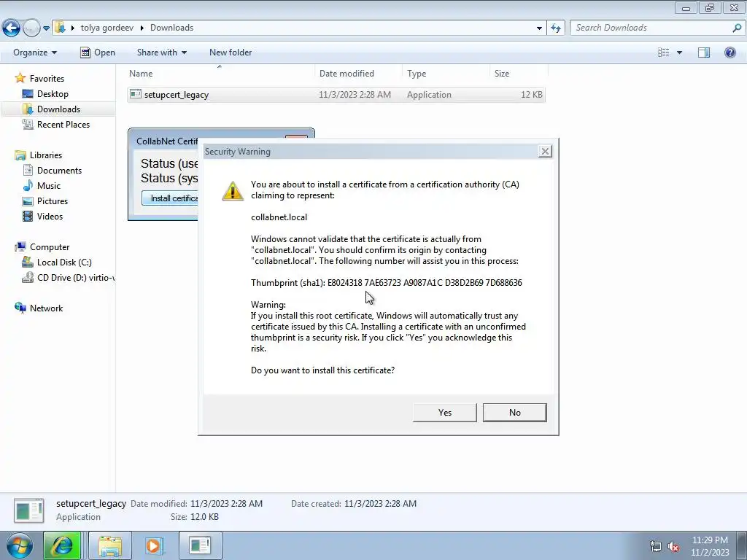Image resolution: width=747 pixels, height=560 pixels.
Task: Open the Organize menu
Action: (x=35, y=52)
